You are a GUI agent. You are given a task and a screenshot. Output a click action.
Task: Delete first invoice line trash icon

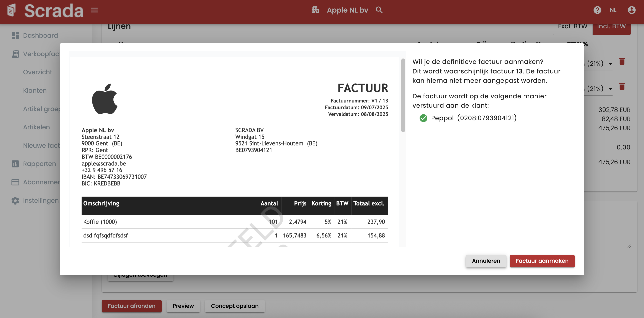click(622, 62)
